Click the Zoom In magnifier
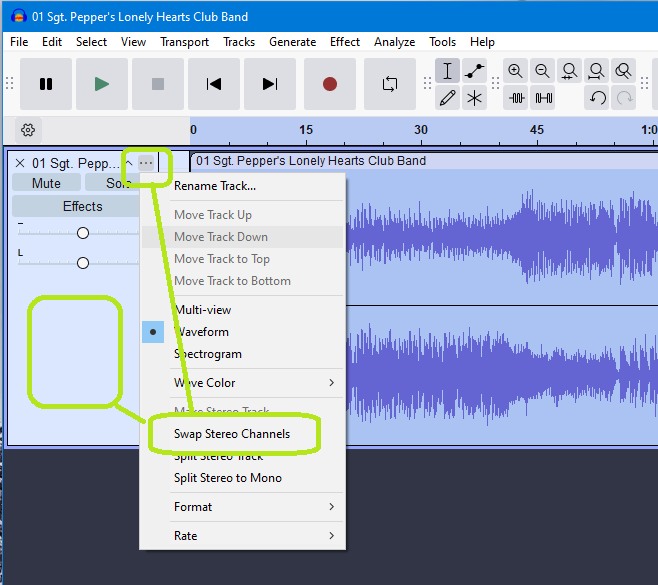Screen dimensions: 658x585 pyautogui.click(x=515, y=71)
